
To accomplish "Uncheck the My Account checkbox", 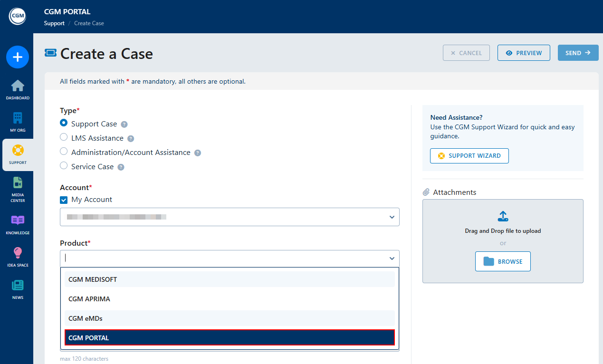I will [x=64, y=200].
